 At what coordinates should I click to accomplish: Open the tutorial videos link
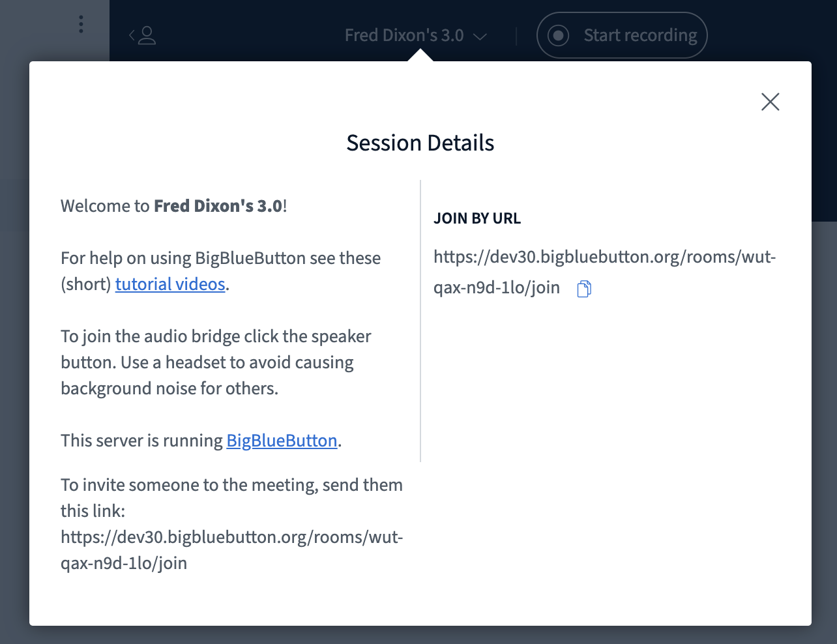point(170,284)
